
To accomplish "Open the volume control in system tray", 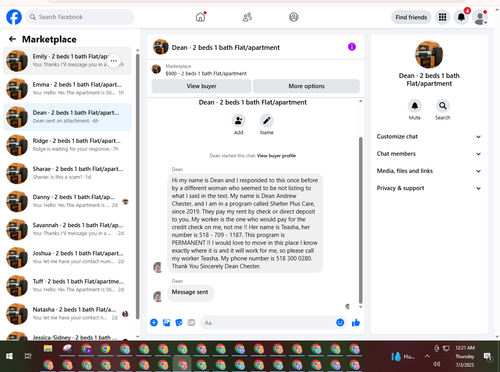I will pyautogui.click(x=437, y=364).
